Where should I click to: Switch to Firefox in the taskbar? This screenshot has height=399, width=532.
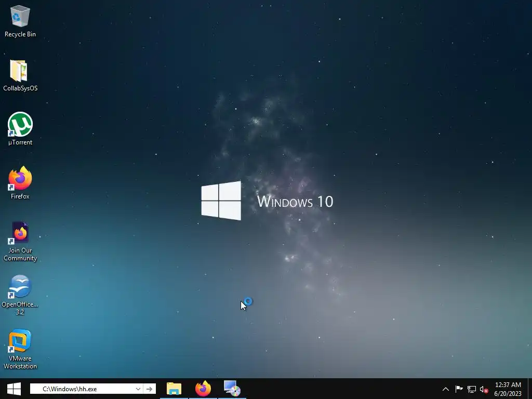tap(203, 389)
